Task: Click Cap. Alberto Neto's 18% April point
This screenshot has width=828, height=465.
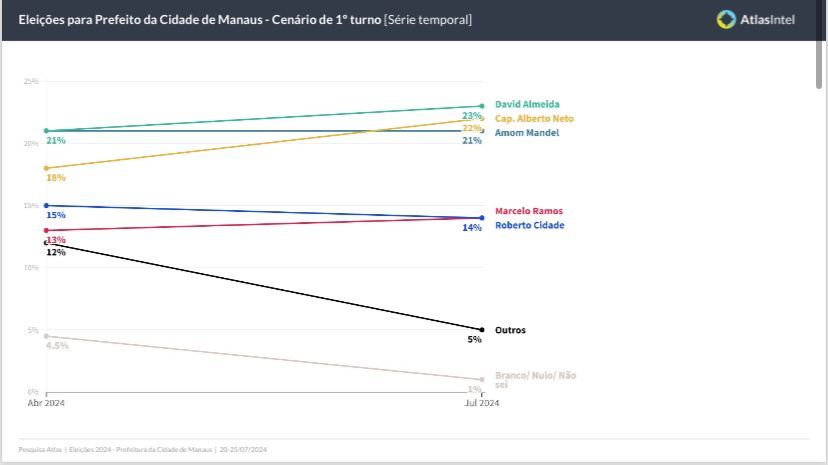Action: pos(46,168)
